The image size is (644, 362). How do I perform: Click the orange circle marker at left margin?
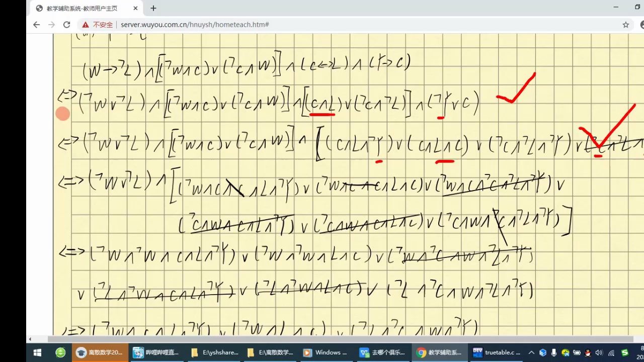click(x=63, y=114)
